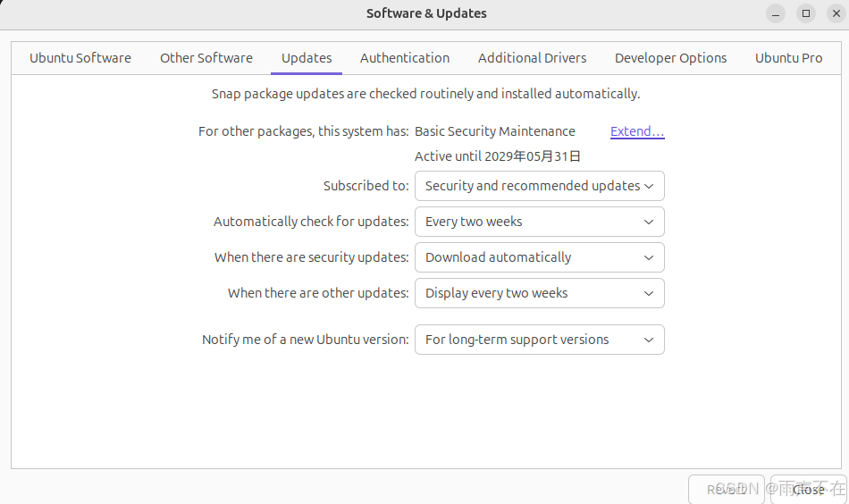Click the 'Basic Security Maintenance' text
Image resolution: width=849 pixels, height=504 pixels.
click(x=495, y=131)
